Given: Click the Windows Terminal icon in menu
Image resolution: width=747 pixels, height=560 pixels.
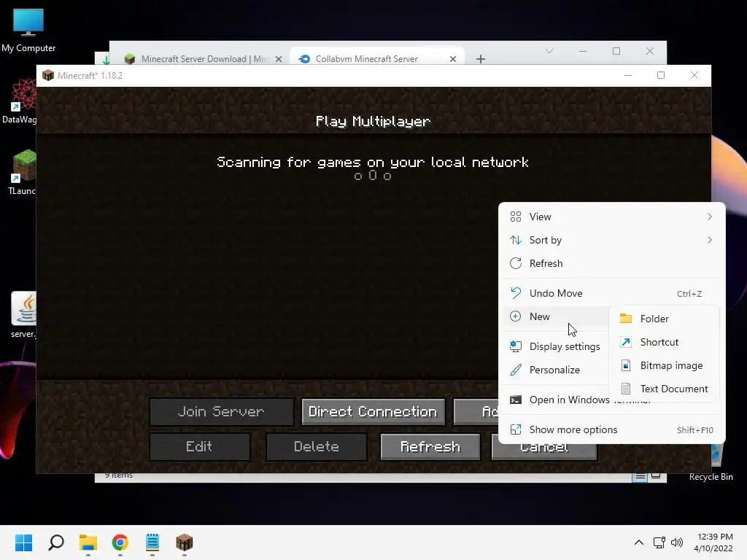Looking at the screenshot, I should point(516,400).
